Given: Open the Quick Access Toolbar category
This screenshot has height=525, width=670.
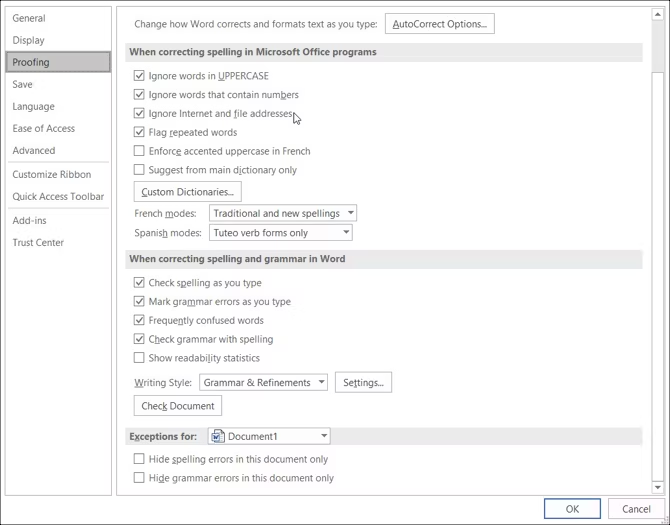Looking at the screenshot, I should pyautogui.click(x=58, y=197).
